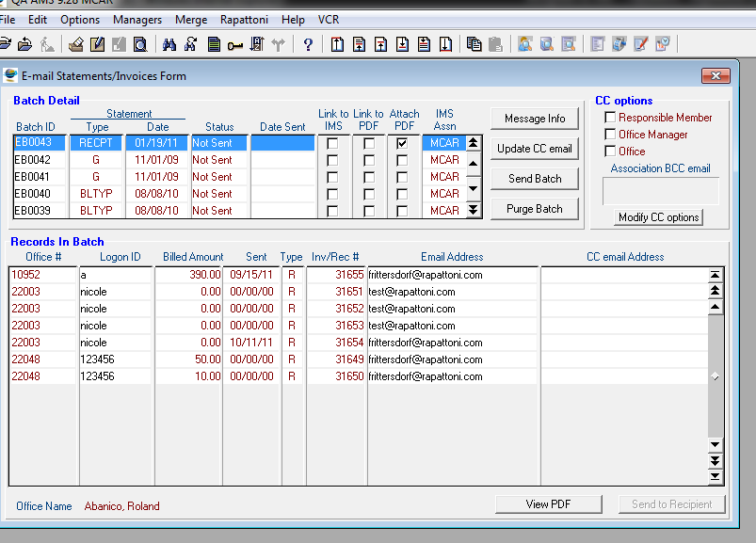Click the yellow key icon in toolbar
The image size is (756, 543).
234,44
